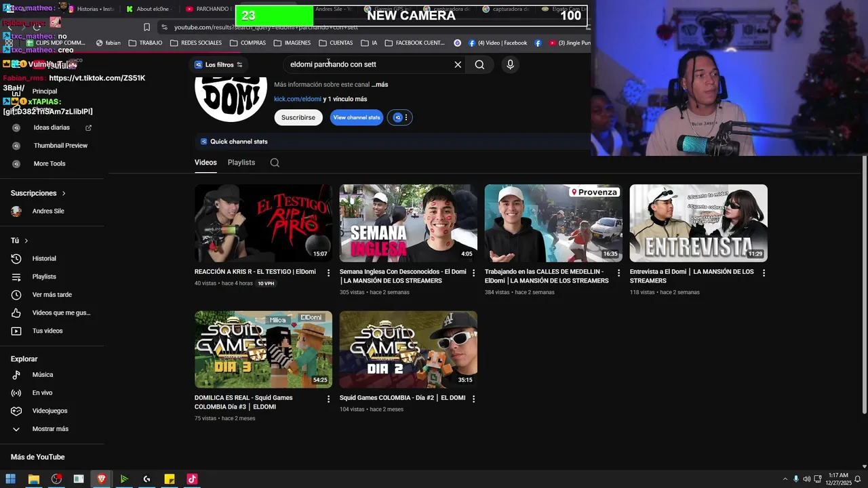This screenshot has height=488, width=868.
Task: Clear the YouTube search box text
Action: (x=458, y=64)
